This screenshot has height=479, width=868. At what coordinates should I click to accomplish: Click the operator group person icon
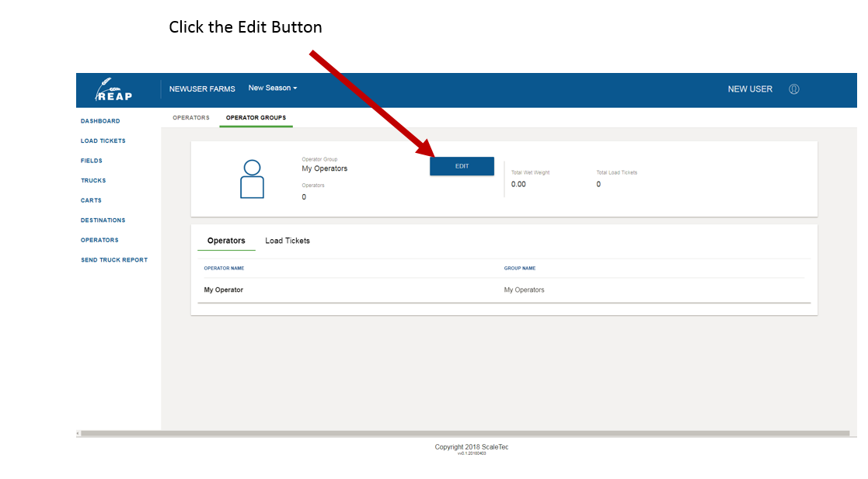pyautogui.click(x=252, y=179)
